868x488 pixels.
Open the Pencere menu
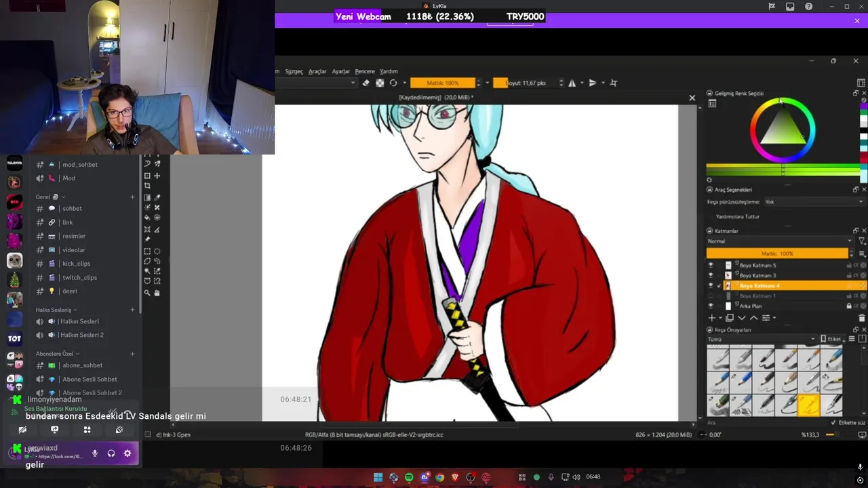(x=365, y=71)
